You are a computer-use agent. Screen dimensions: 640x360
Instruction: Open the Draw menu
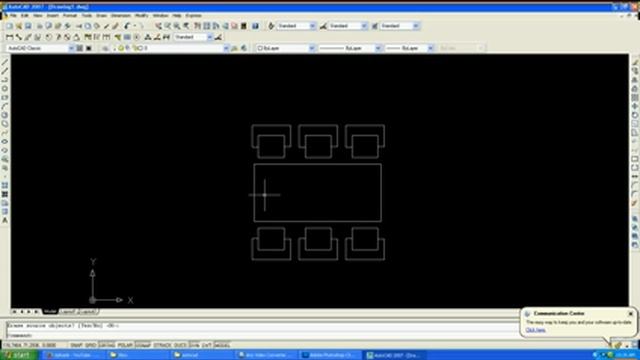click(101, 16)
